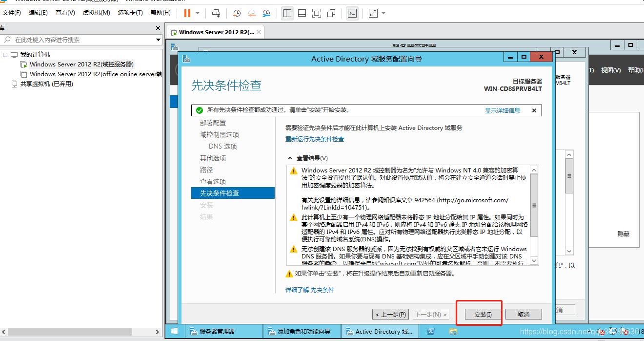Go to 域控制器选项 wizard step
Viewport: 644px width, 341px height.
(220, 135)
